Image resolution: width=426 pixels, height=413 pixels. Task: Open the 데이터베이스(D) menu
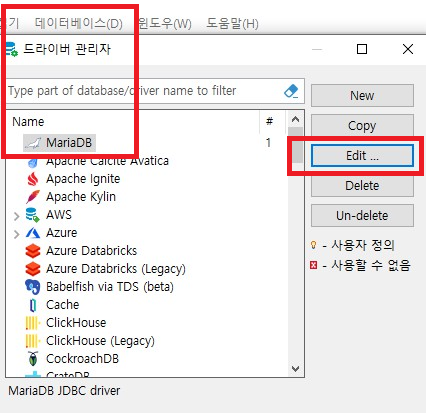click(x=79, y=23)
